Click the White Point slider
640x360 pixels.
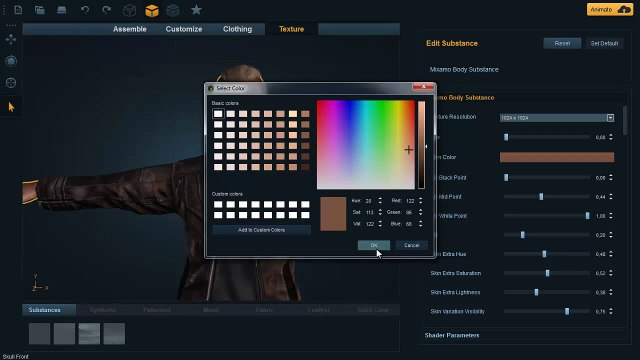click(547, 216)
